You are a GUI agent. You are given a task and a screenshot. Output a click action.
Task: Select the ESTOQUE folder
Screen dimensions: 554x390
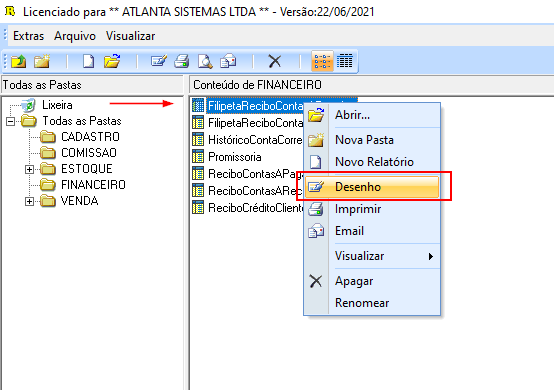click(87, 169)
